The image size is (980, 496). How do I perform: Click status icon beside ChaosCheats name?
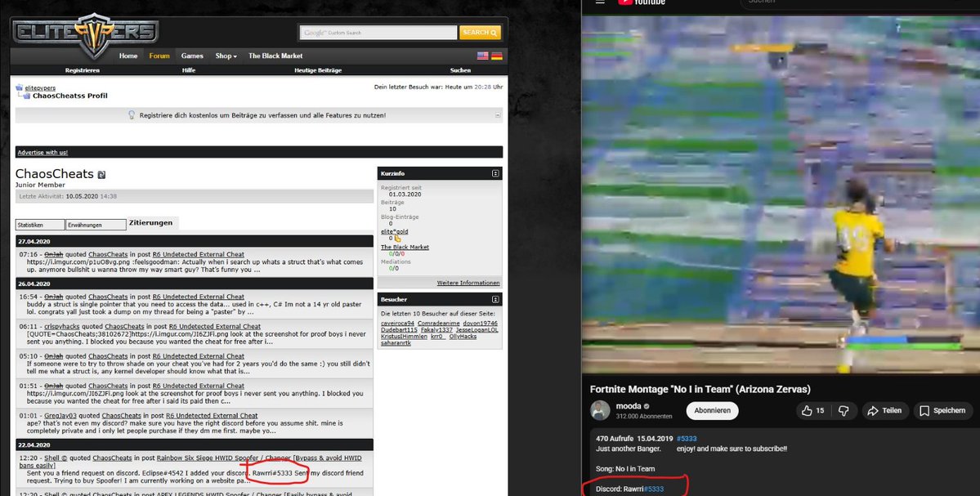point(102,176)
